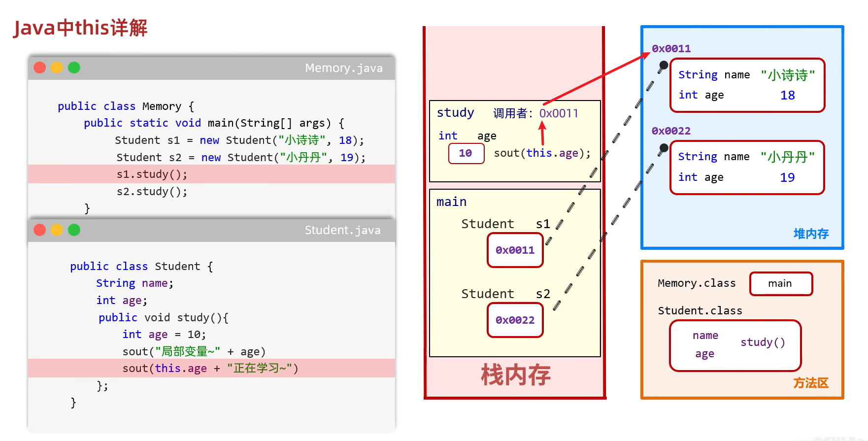Click the "10" value box in study frame
868x441 pixels.
coord(466,153)
